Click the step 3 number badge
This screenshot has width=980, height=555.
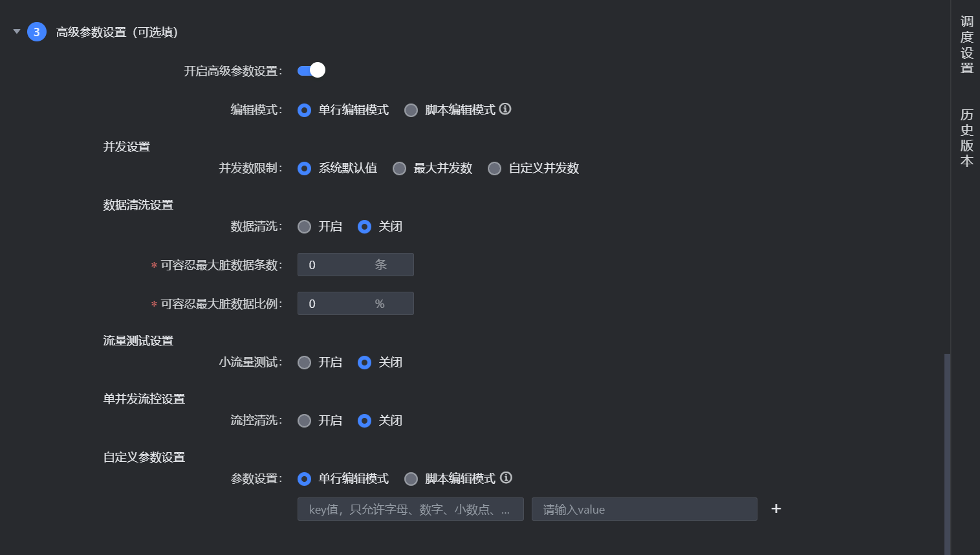tap(37, 32)
